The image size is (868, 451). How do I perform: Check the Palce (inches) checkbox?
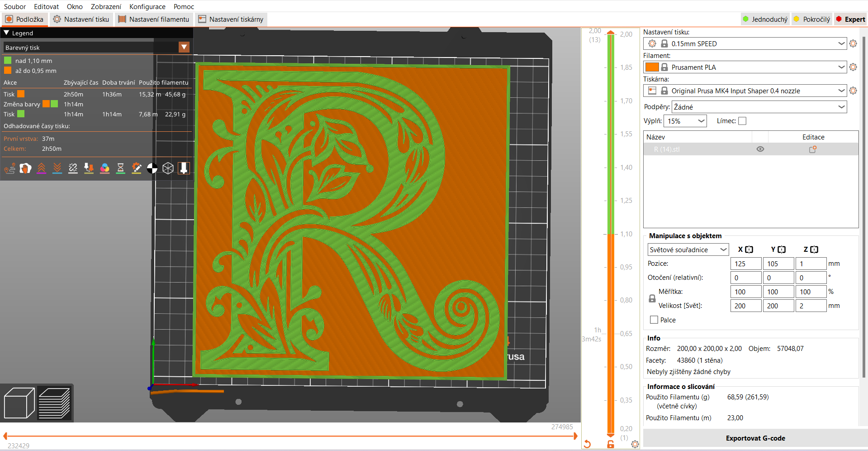tap(653, 320)
